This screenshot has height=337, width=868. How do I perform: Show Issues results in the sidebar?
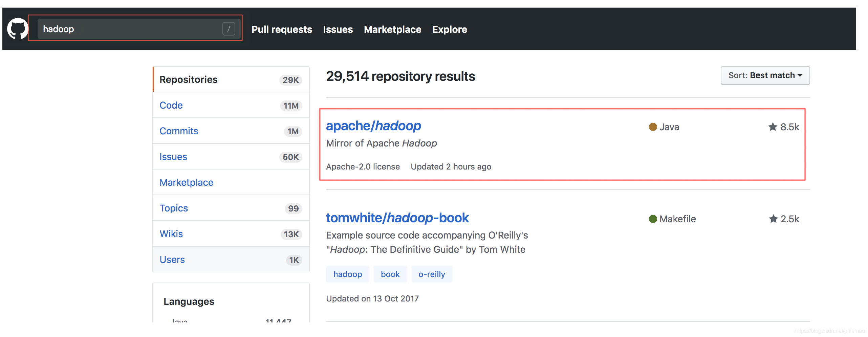231,157
